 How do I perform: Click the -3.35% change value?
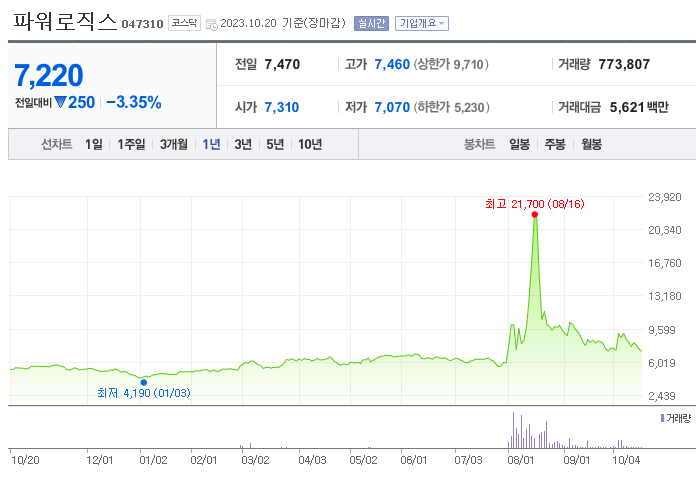[134, 103]
